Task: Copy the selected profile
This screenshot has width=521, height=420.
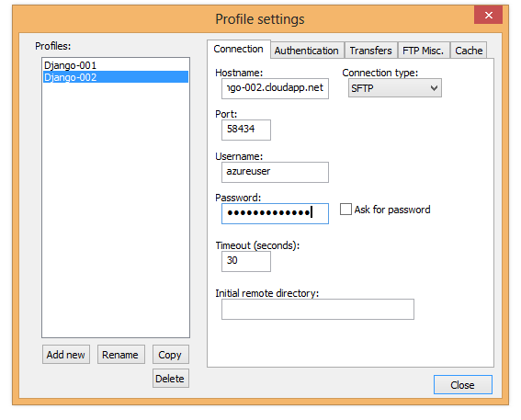Action: point(171,355)
